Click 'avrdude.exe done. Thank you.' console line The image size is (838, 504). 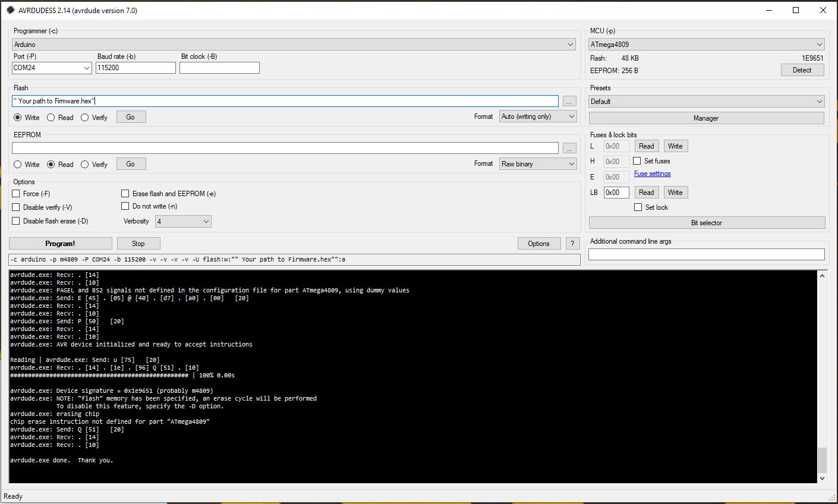point(61,461)
